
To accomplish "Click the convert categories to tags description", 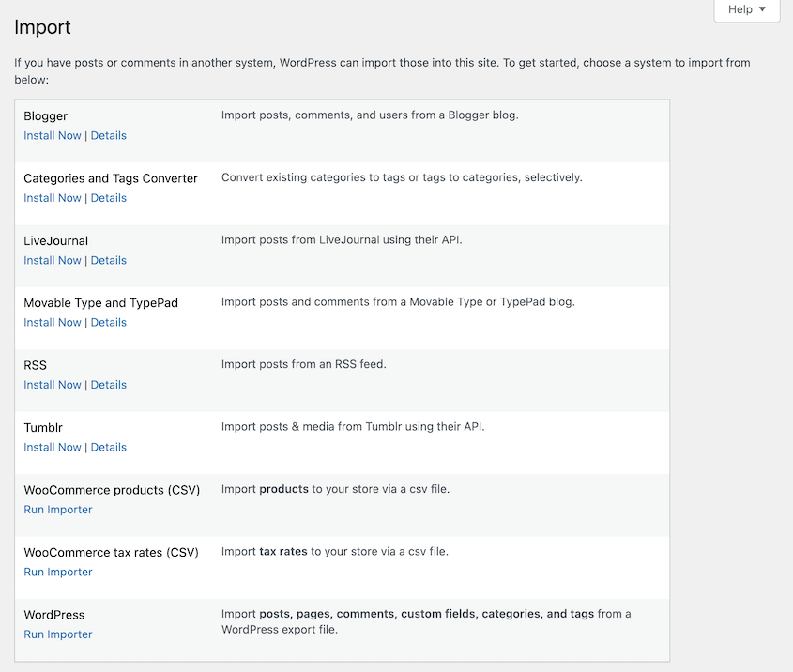I will click(x=402, y=177).
